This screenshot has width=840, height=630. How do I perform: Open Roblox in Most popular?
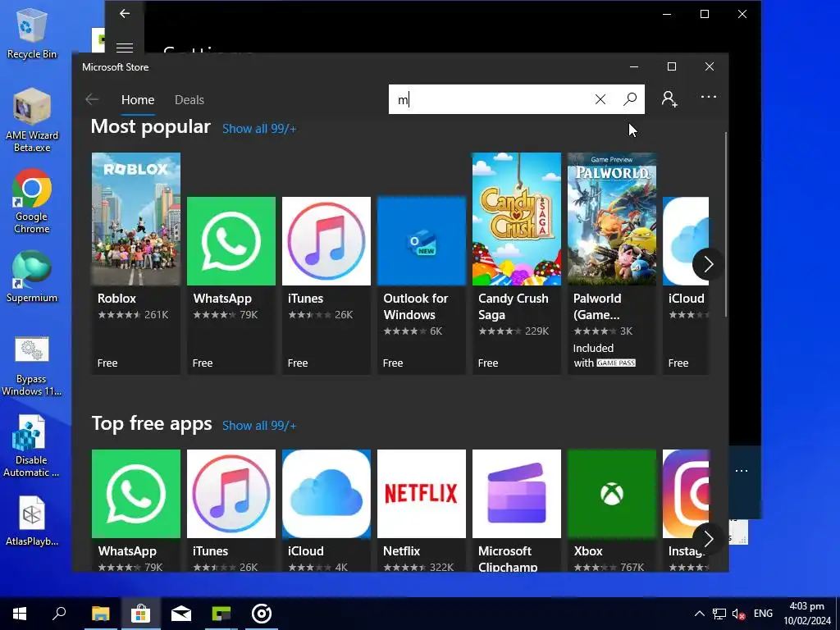click(x=136, y=263)
